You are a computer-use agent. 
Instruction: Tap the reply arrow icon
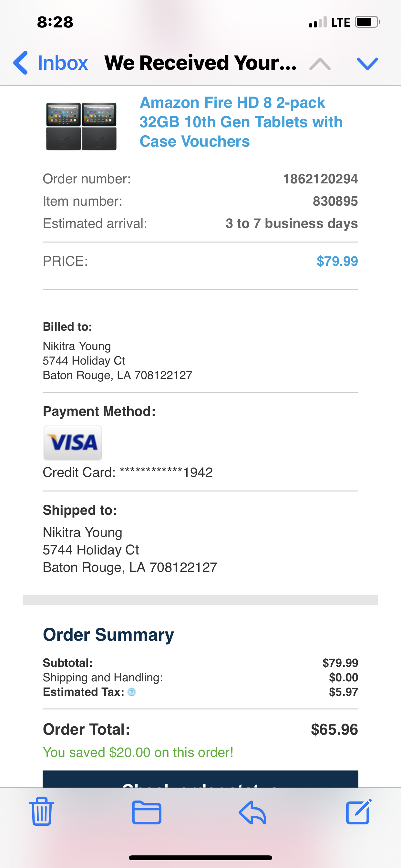click(252, 812)
